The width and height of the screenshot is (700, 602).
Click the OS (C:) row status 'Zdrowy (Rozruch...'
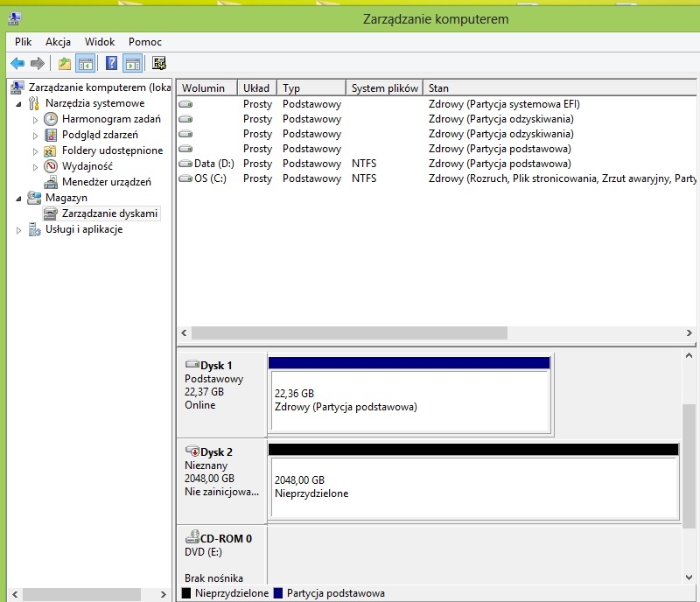pyautogui.click(x=562, y=178)
